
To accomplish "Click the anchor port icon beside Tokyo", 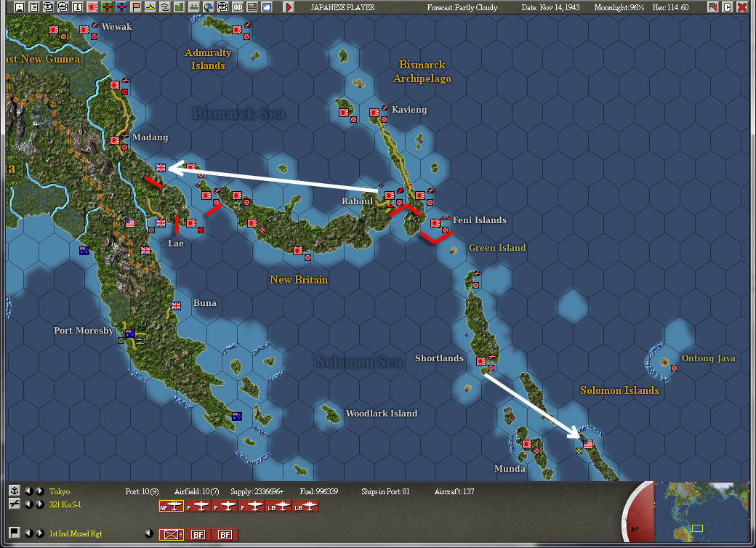I will click(15, 491).
